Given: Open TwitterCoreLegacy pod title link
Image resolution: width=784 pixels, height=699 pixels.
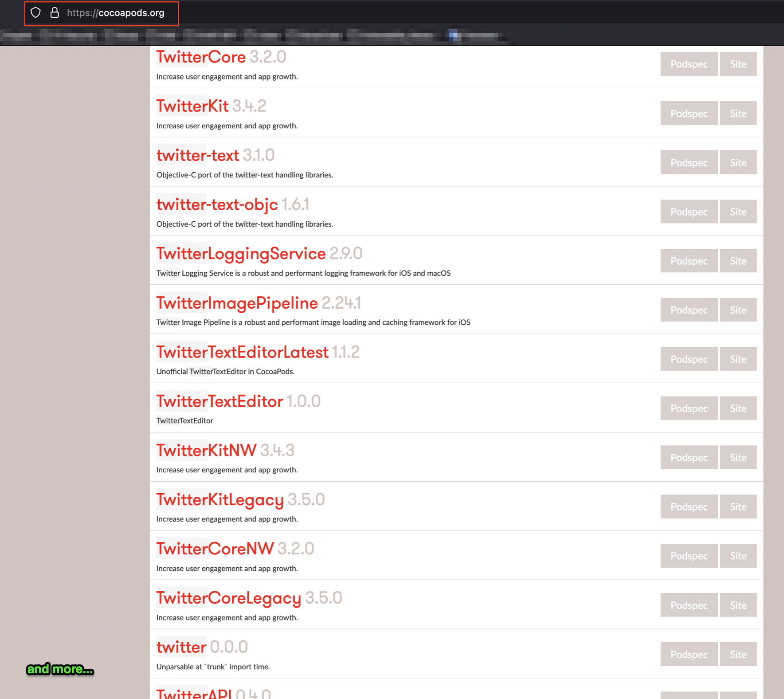Looking at the screenshot, I should [x=228, y=598].
